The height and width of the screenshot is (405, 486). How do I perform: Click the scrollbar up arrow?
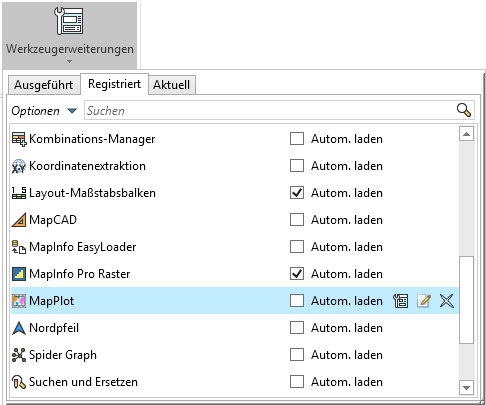click(466, 134)
